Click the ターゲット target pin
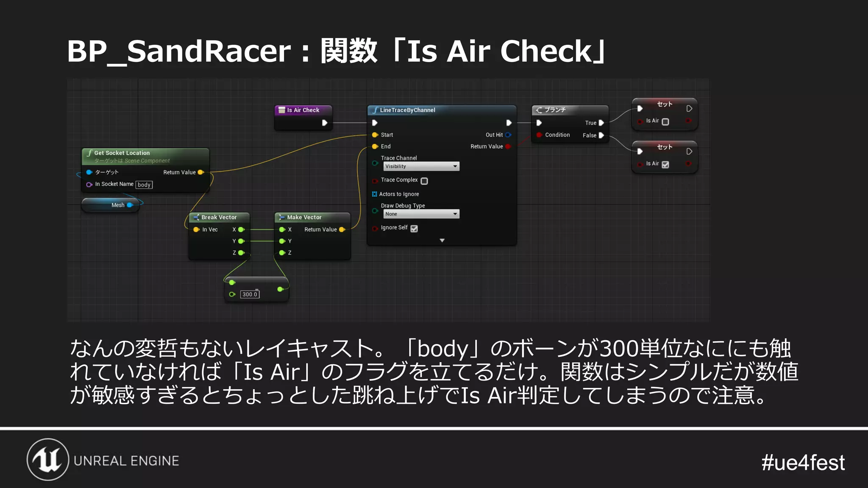The image size is (868, 488). 89,172
